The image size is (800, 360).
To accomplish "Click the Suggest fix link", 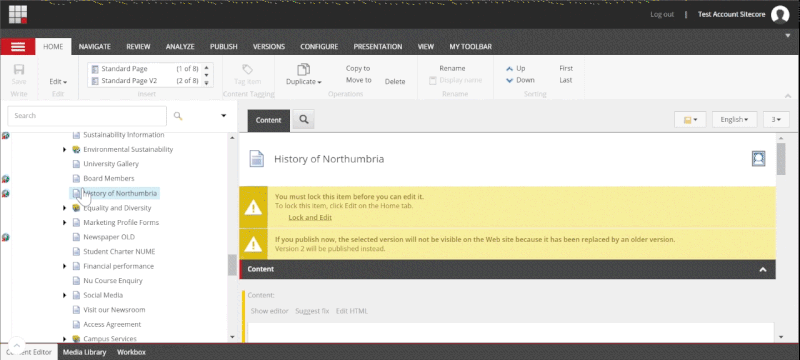I will (x=312, y=311).
